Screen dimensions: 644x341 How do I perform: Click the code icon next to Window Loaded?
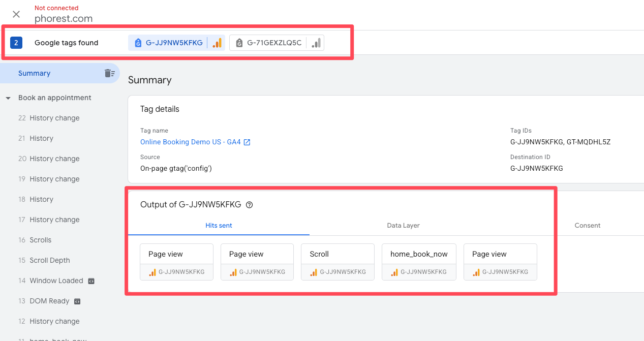(x=91, y=281)
